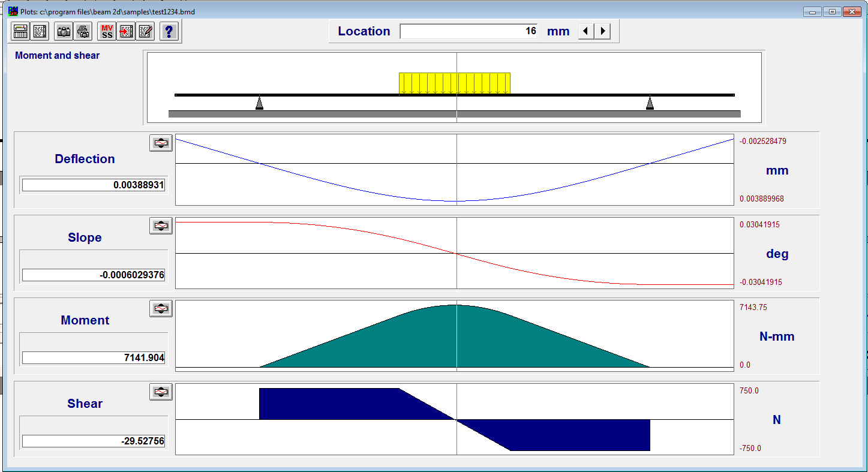Click the beam loading diagram
This screenshot has width=868, height=472.
click(x=454, y=87)
